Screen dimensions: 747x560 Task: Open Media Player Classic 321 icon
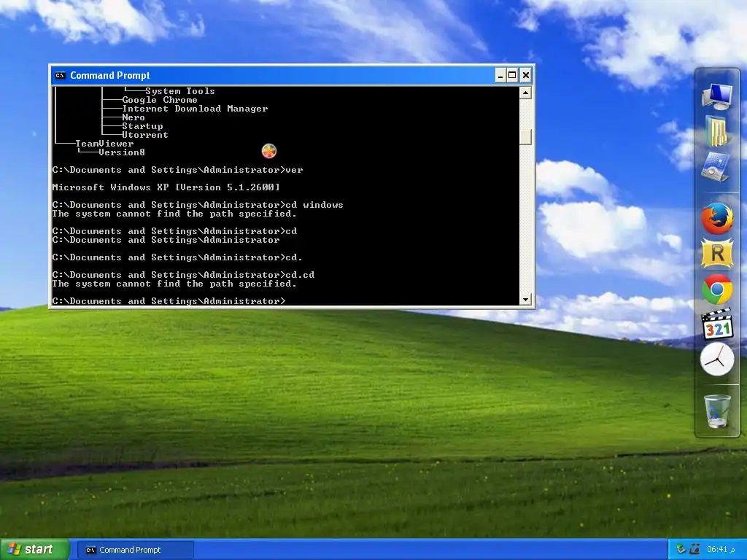[717, 324]
